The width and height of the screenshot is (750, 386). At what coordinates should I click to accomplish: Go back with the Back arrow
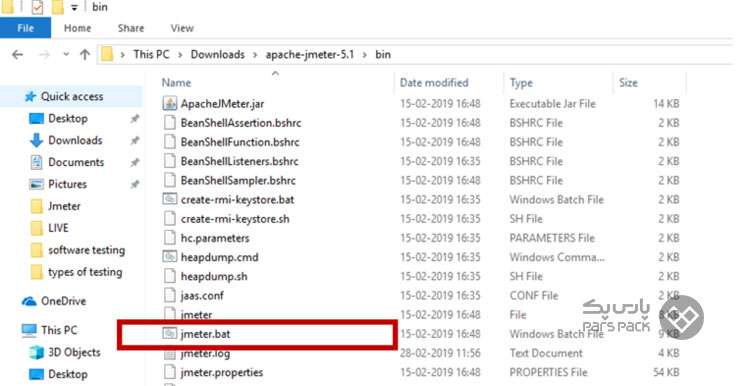click(x=18, y=55)
